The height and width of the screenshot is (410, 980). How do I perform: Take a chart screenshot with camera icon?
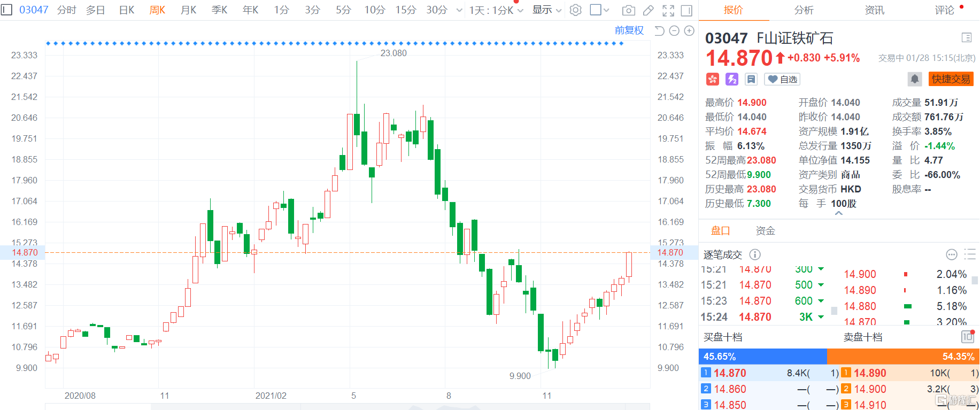629,10
